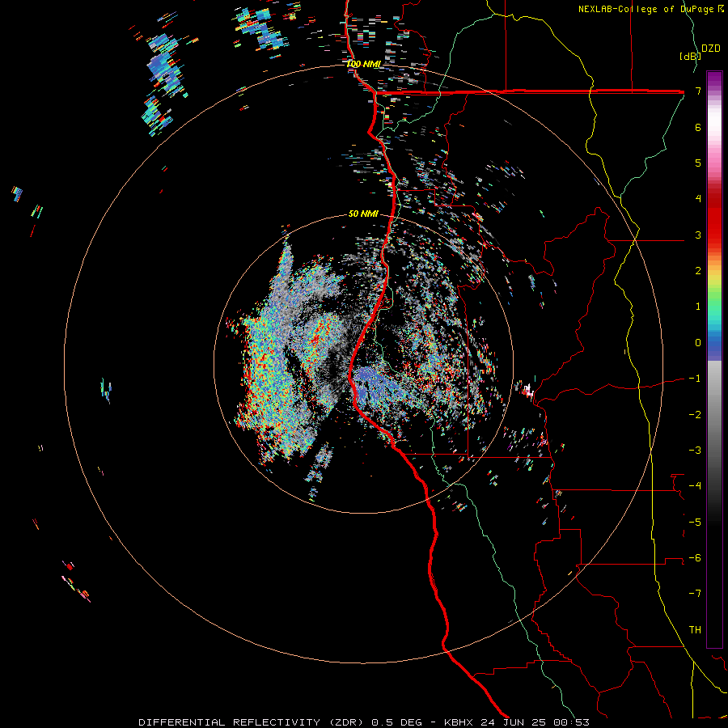The image size is (728, 728).
Task: Click the color scale value 2
Action: pyautogui.click(x=698, y=271)
